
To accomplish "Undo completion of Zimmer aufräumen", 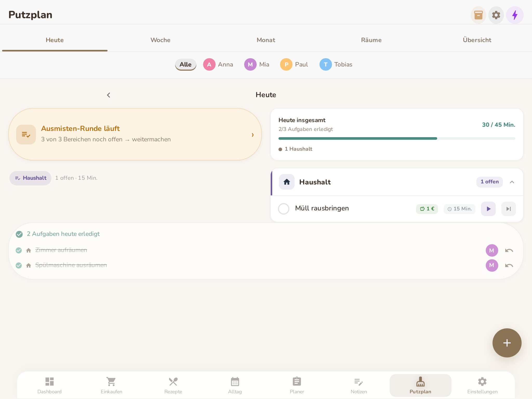I will click(509, 250).
